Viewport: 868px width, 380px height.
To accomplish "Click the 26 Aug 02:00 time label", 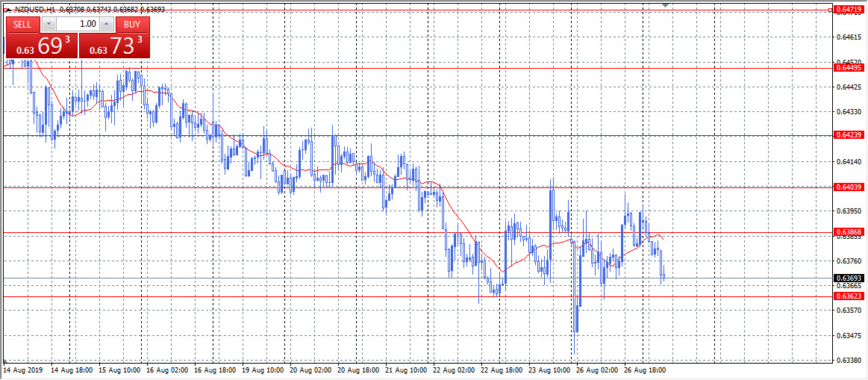I will [x=597, y=370].
